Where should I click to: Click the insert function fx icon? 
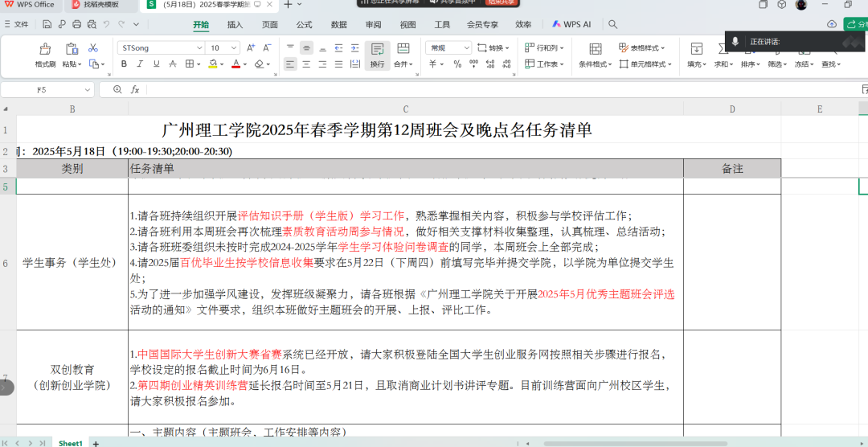135,90
